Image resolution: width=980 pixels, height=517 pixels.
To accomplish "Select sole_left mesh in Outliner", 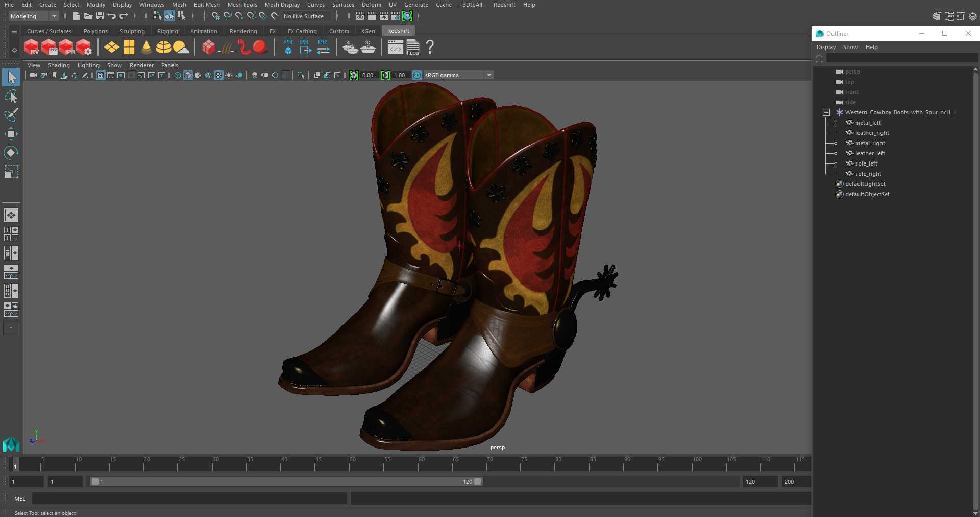I will pos(866,163).
